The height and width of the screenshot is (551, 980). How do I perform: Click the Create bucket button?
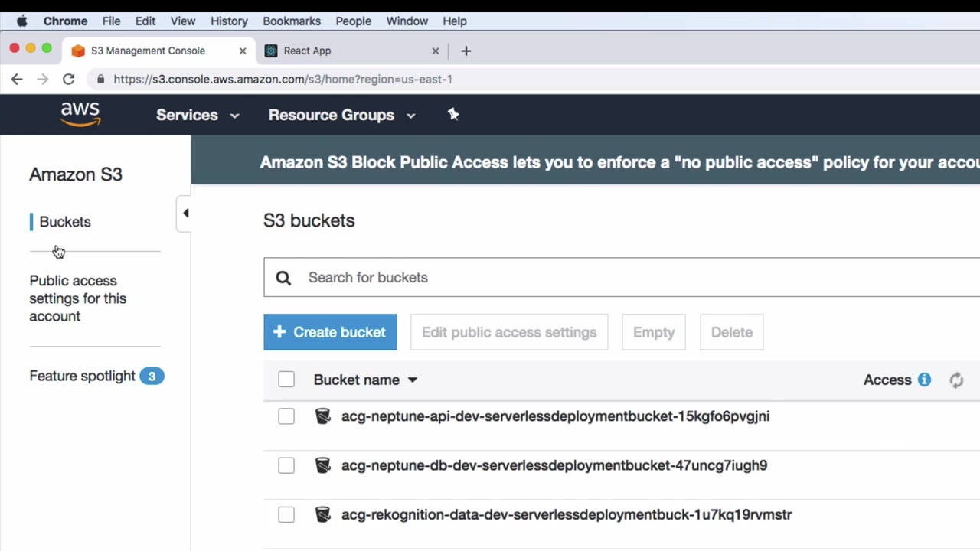[x=330, y=332]
